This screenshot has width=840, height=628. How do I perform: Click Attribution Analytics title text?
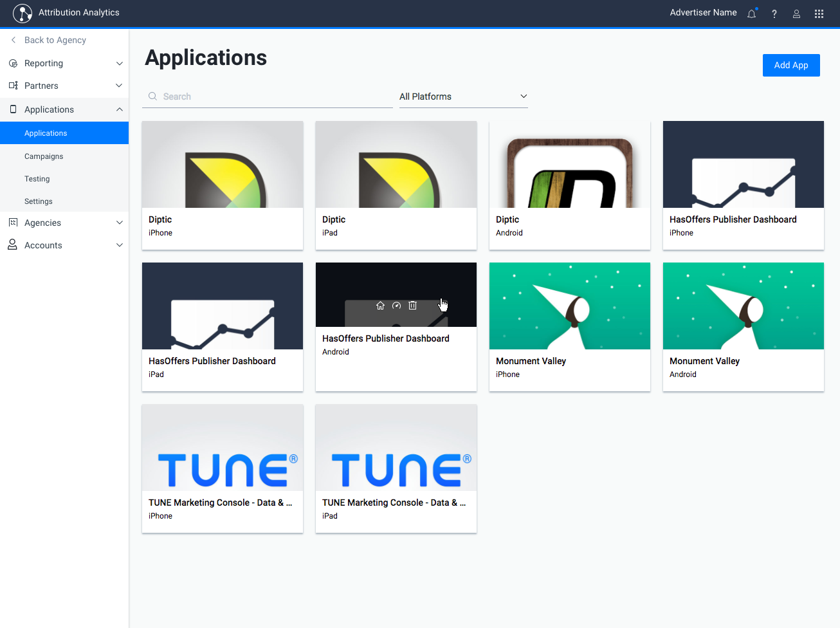[79, 13]
